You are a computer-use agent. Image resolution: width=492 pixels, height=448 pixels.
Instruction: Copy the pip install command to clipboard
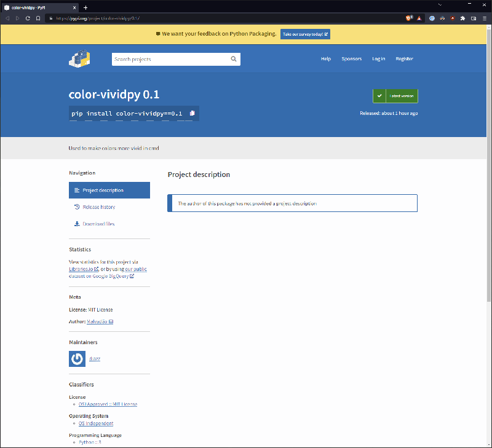click(192, 113)
